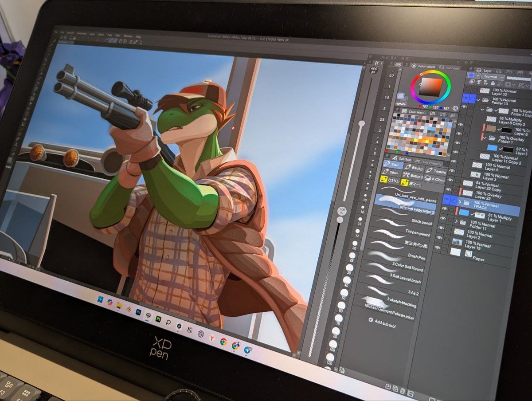Select the Backgr sub tool group
532x401 pixels.
[x=414, y=168]
